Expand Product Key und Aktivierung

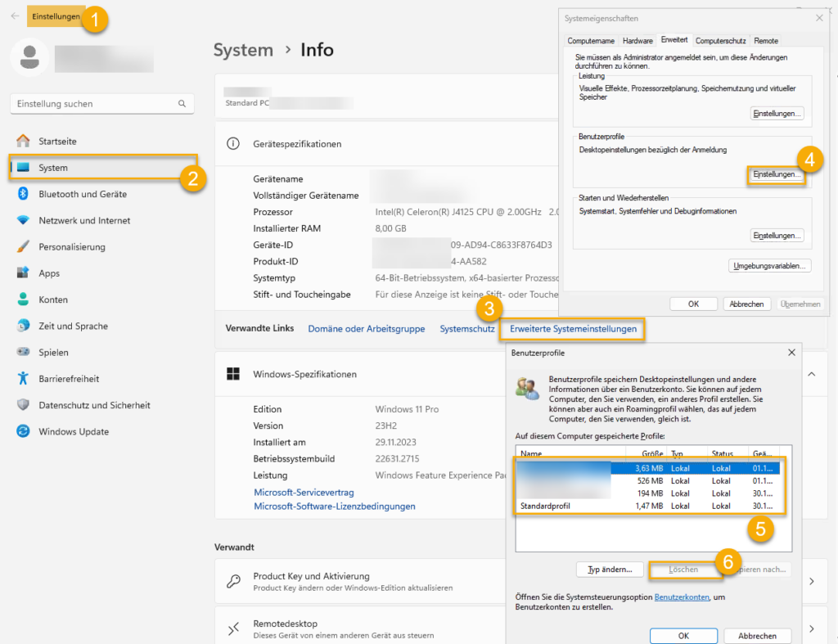click(x=811, y=581)
